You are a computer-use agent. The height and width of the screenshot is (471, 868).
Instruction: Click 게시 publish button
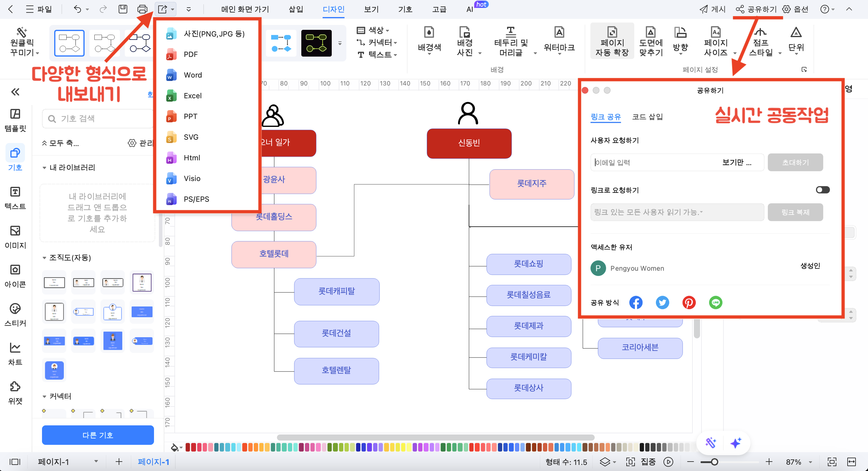(x=712, y=9)
